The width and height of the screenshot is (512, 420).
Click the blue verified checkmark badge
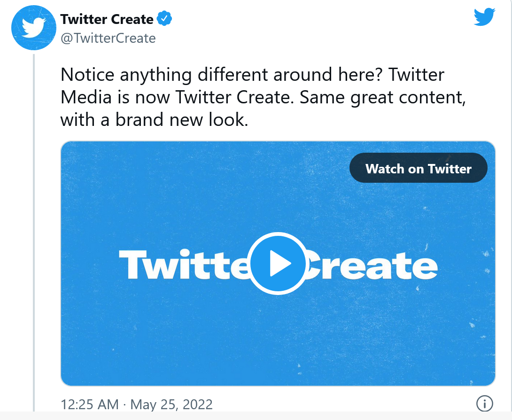coord(164,19)
